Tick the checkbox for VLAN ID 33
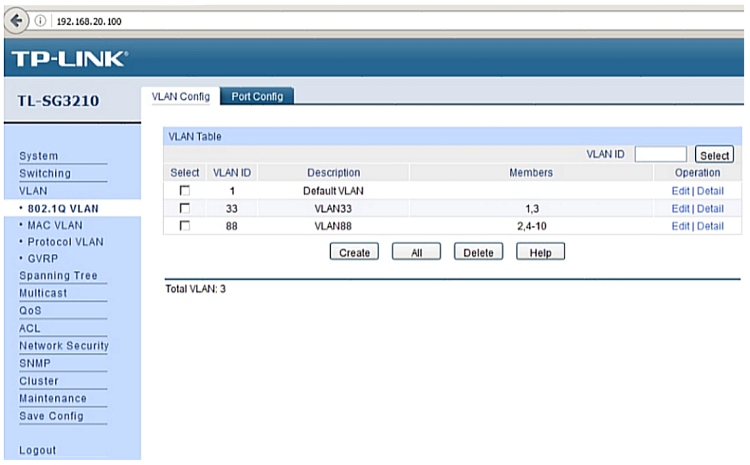The height and width of the screenshot is (465, 750). 185,208
